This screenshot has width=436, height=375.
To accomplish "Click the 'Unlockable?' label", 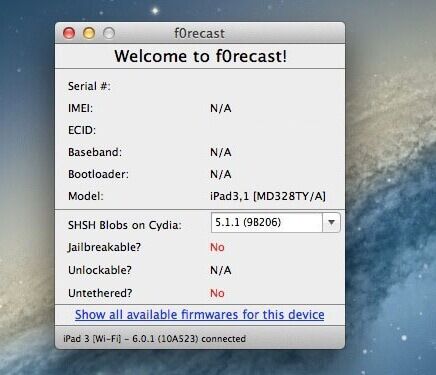I will click(x=100, y=270).
